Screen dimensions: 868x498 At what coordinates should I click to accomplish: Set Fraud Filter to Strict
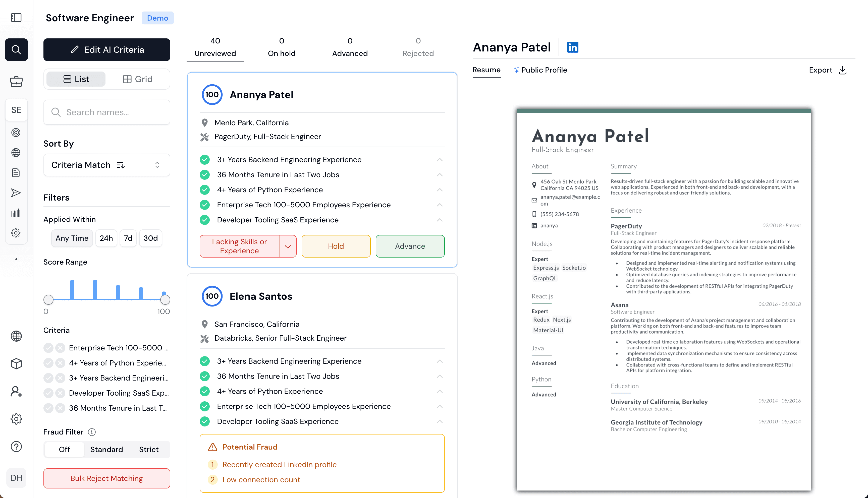coord(148,450)
